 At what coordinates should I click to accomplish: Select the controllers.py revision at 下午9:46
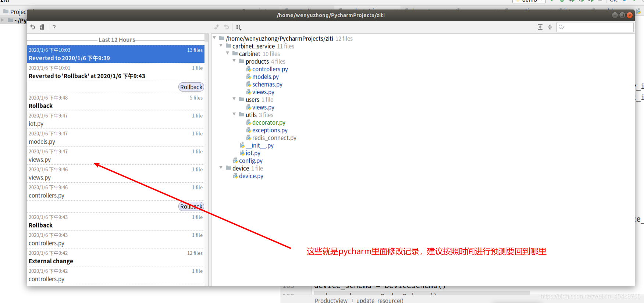(115, 192)
